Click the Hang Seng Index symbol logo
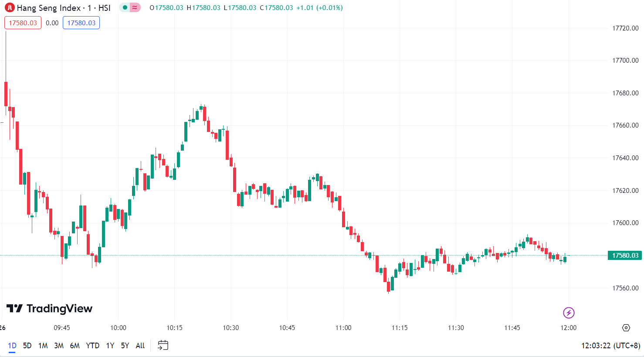The width and height of the screenshot is (644, 357). [10, 8]
